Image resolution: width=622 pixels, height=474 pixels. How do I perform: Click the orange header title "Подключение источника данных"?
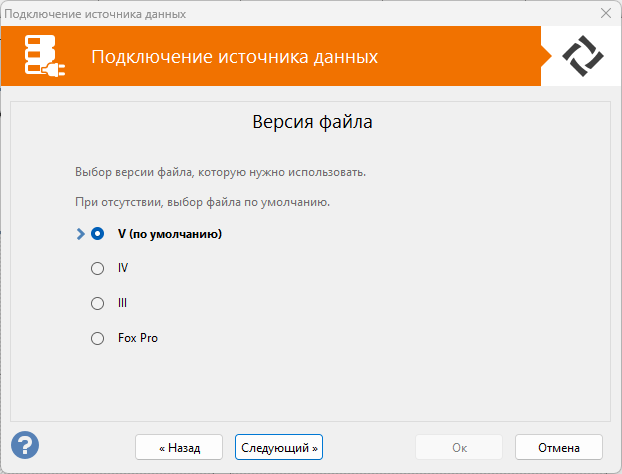point(234,56)
